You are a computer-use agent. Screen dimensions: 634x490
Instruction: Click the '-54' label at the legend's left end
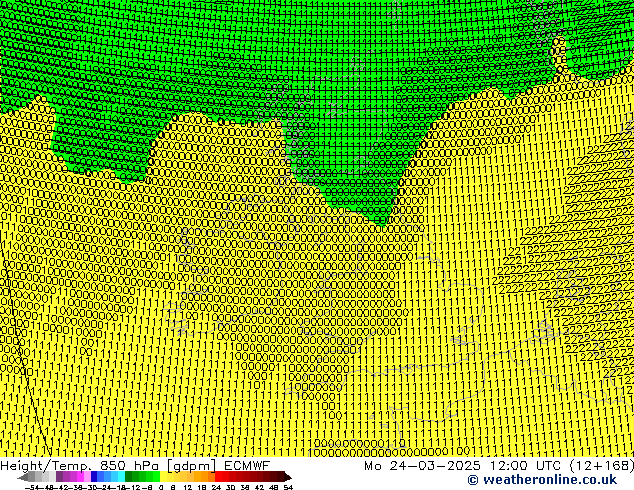pyautogui.click(x=32, y=488)
